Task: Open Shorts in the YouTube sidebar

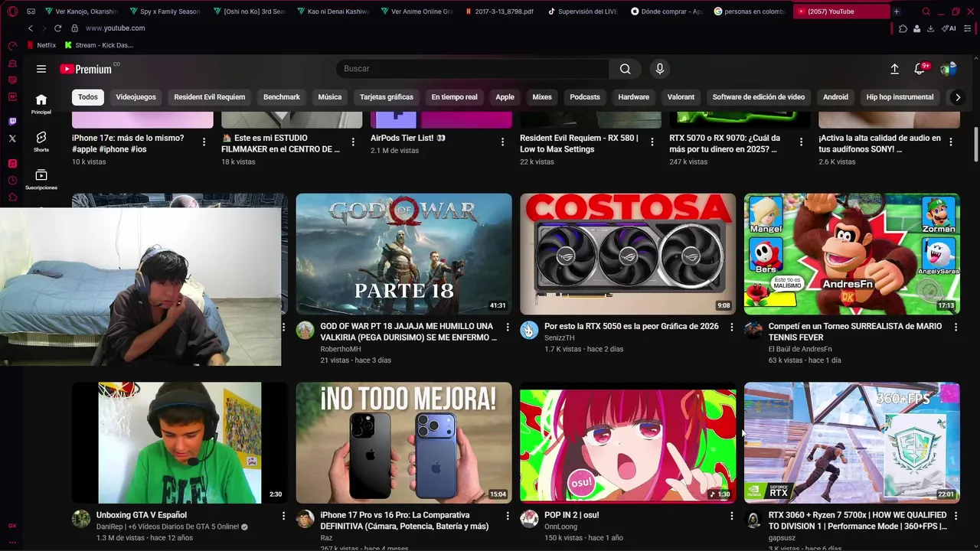Action: (x=41, y=142)
